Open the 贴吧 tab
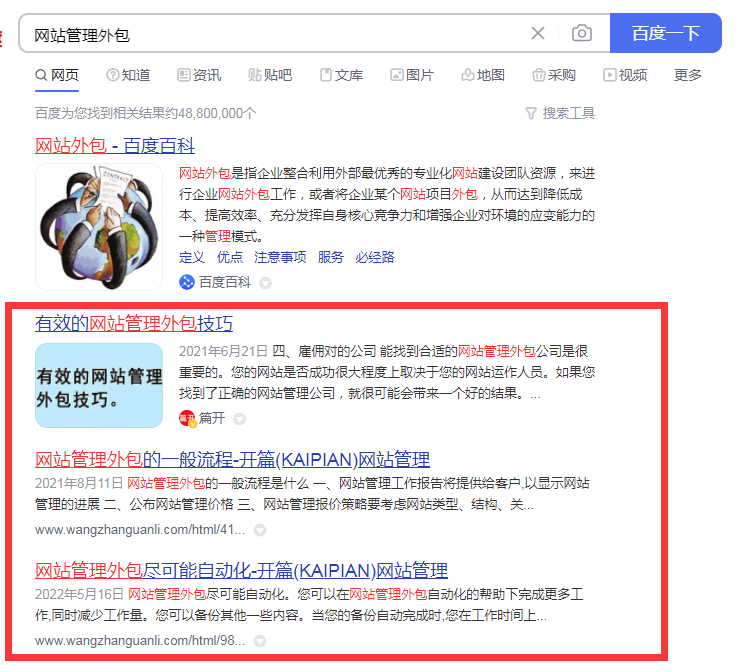746x672 pixels. (270, 75)
